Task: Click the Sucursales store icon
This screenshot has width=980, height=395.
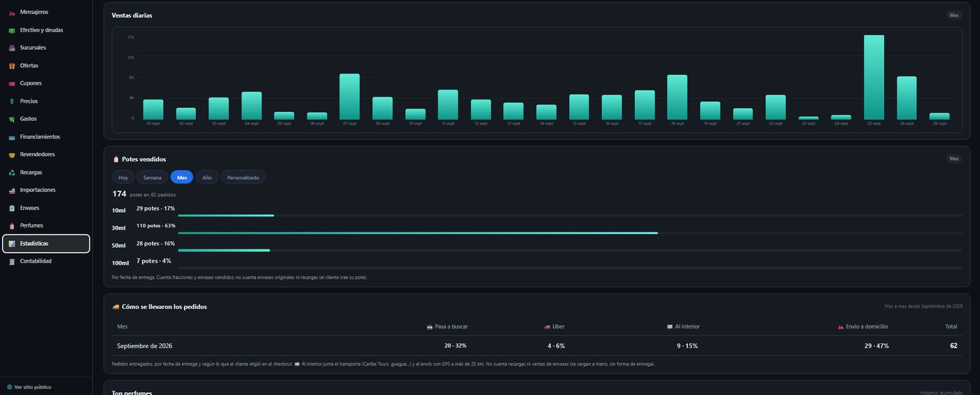Action: (12, 48)
